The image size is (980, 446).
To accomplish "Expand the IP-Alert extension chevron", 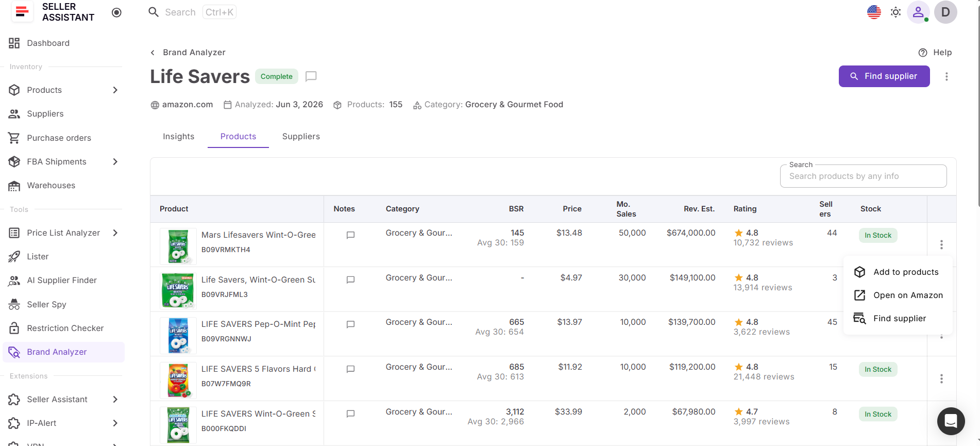I will coord(115,423).
